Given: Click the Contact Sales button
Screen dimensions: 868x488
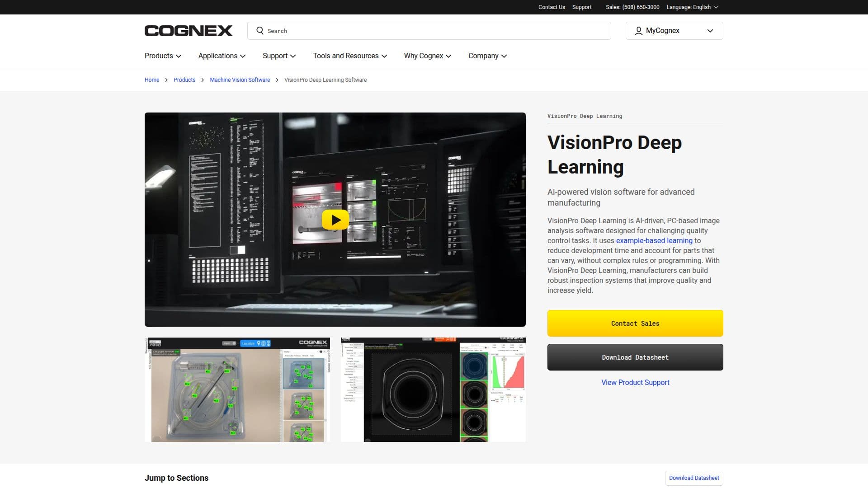Looking at the screenshot, I should point(635,324).
